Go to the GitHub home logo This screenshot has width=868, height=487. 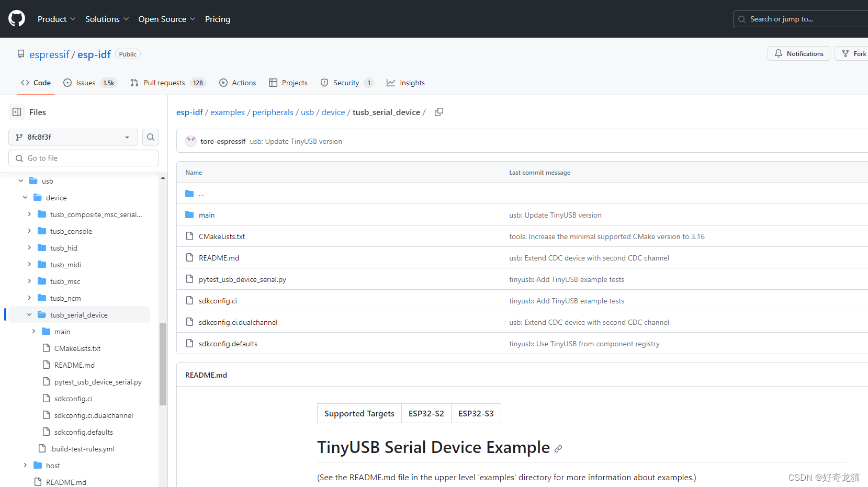[x=17, y=18]
